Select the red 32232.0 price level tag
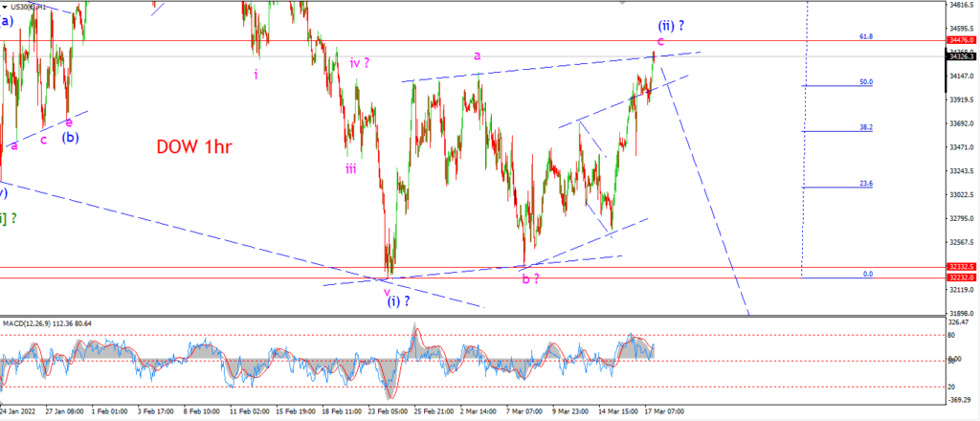The image size is (980, 421). pos(962,277)
